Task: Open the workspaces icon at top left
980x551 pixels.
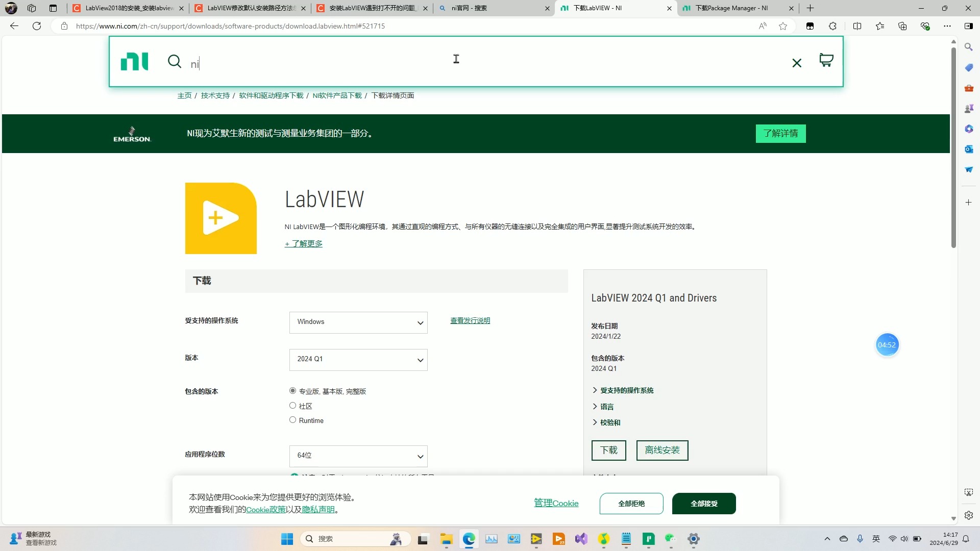Action: [x=32, y=8]
